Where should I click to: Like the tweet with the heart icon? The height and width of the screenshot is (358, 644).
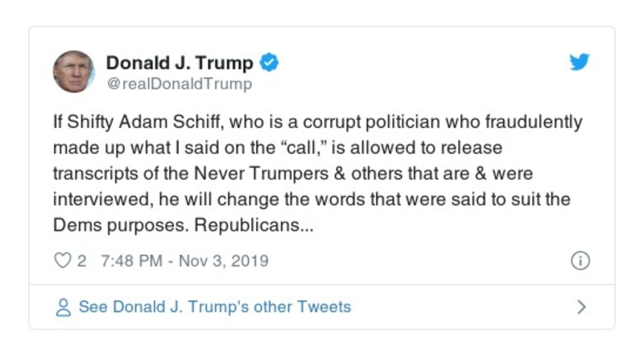coord(63,261)
